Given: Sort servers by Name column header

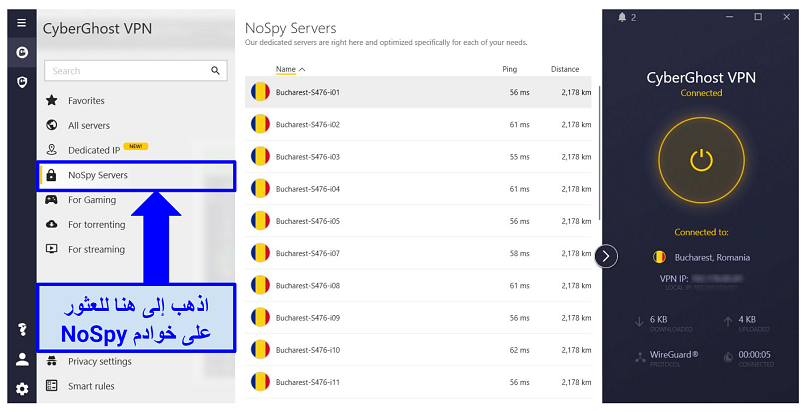Looking at the screenshot, I should pos(290,69).
